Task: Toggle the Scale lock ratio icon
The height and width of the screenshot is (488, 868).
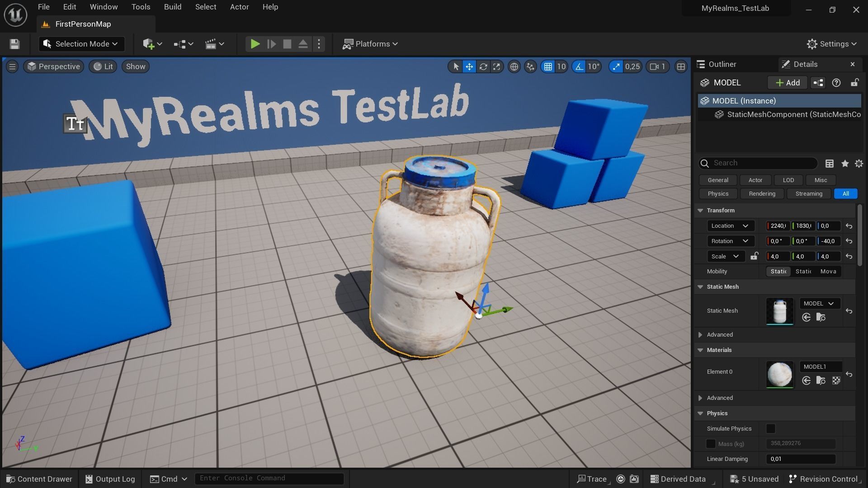Action: (754, 256)
